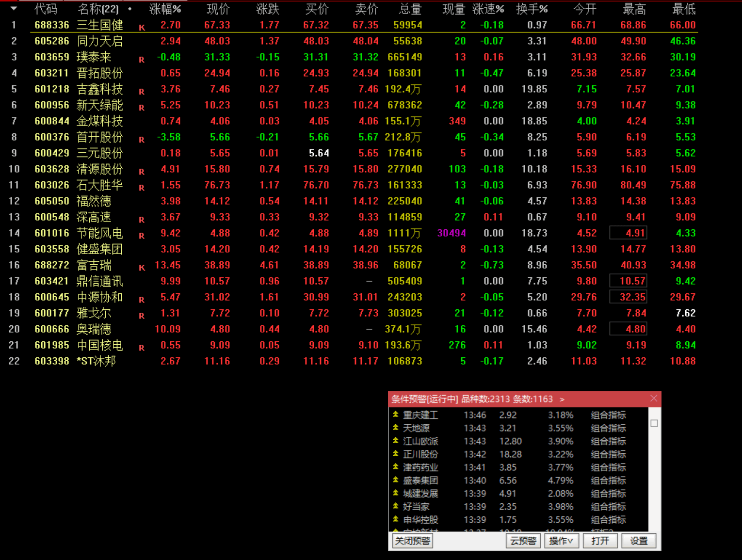Screen dimensions: 742x560
Task: Click the 名称(22) column header
Action: tap(98, 9)
